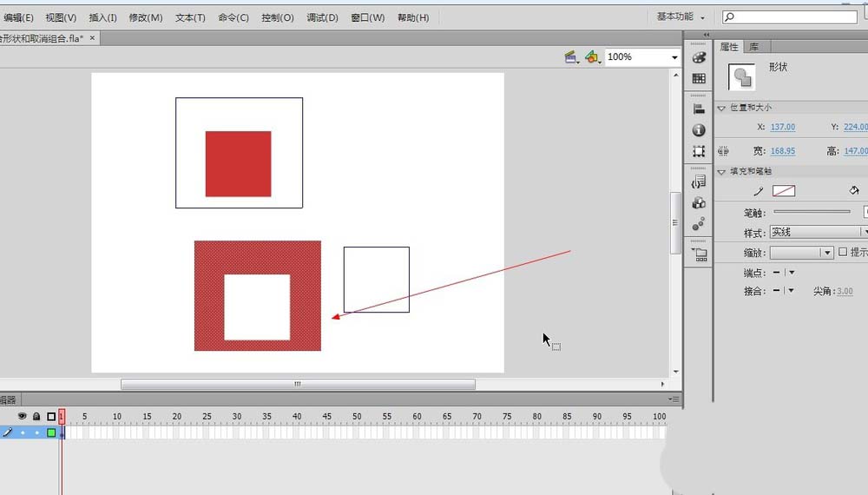Viewport: 868px width, 495px height.
Task: Open the 调试(D) menu
Action: tap(323, 17)
